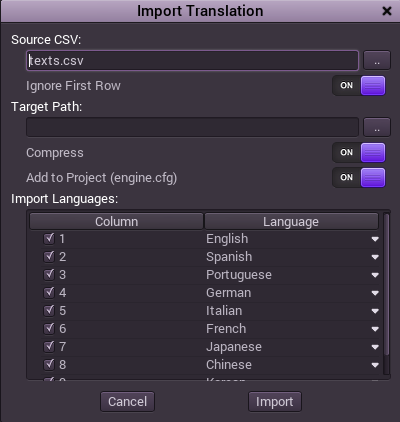Click the Cancel button
This screenshot has height=422, width=400.
pos(127,402)
